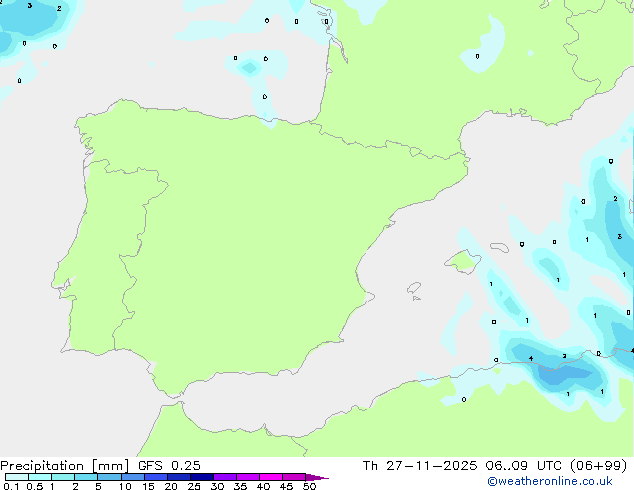Open the weatheronline.co.uk link
This screenshot has height=490, width=634.
pos(550,481)
